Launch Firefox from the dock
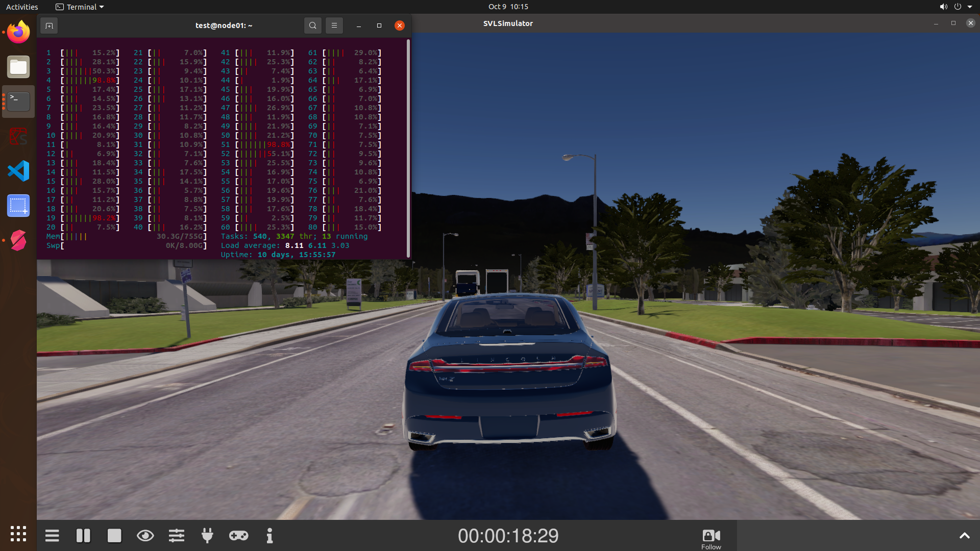 point(18,32)
